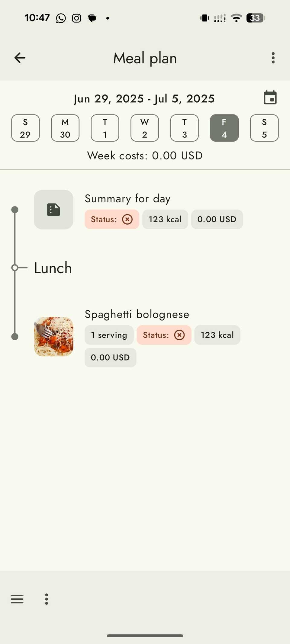Open the document icon for day summary
Image resolution: width=290 pixels, height=644 pixels.
tap(53, 209)
